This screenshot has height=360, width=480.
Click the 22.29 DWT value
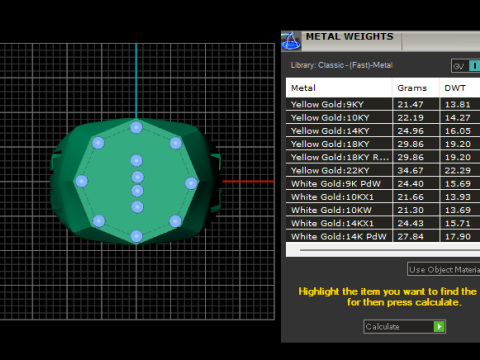(x=458, y=170)
